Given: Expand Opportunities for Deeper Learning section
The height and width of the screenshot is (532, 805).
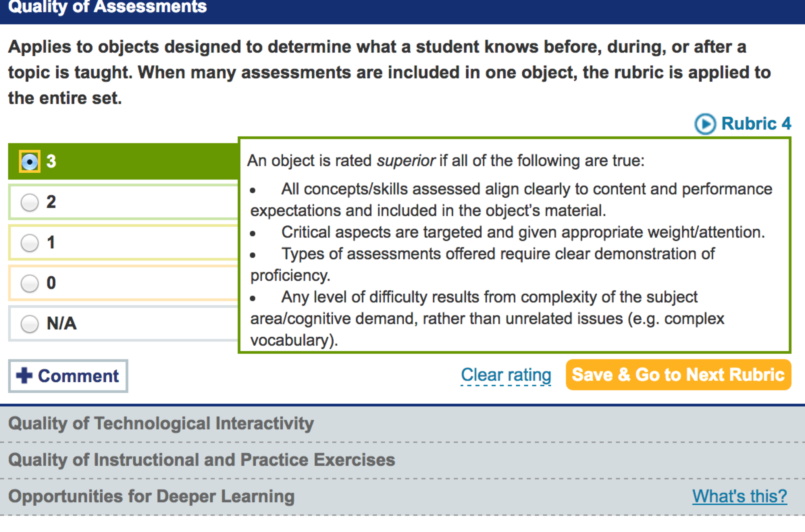Looking at the screenshot, I should coord(151,496).
